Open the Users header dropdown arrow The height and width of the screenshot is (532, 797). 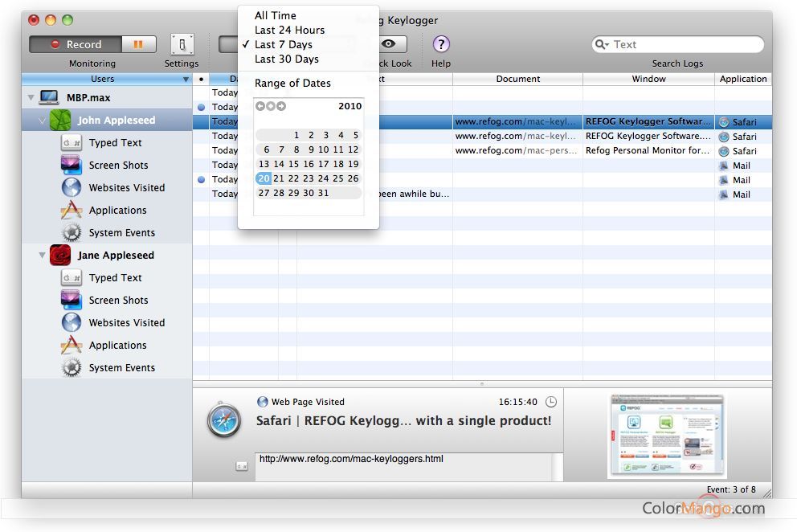point(186,80)
